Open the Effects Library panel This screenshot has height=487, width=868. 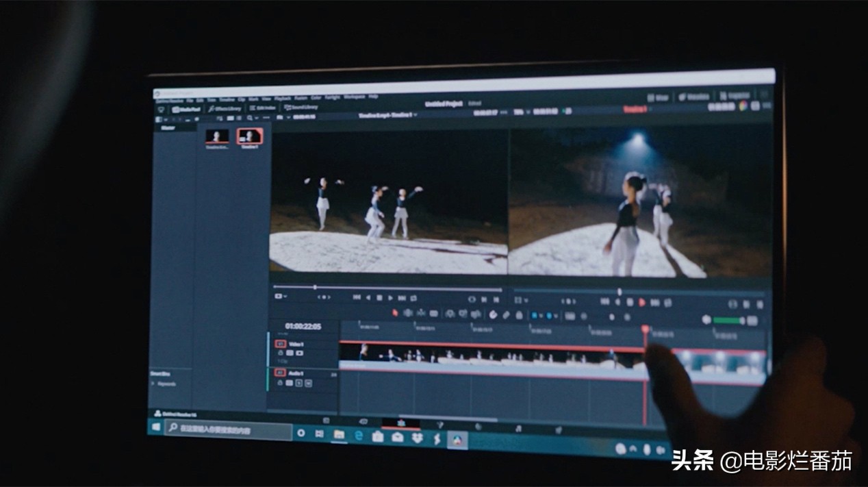(x=225, y=108)
